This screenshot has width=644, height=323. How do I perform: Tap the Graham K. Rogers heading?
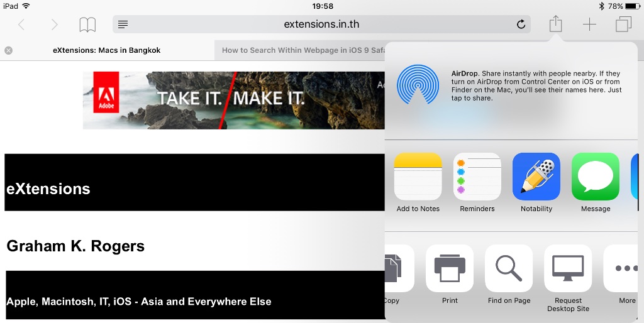click(75, 246)
